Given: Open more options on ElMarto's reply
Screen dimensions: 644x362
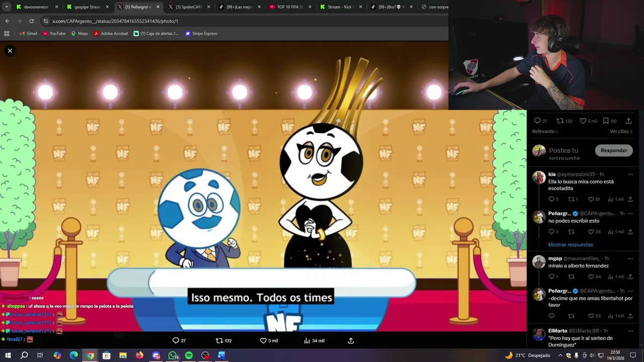Looking at the screenshot, I should (630, 331).
